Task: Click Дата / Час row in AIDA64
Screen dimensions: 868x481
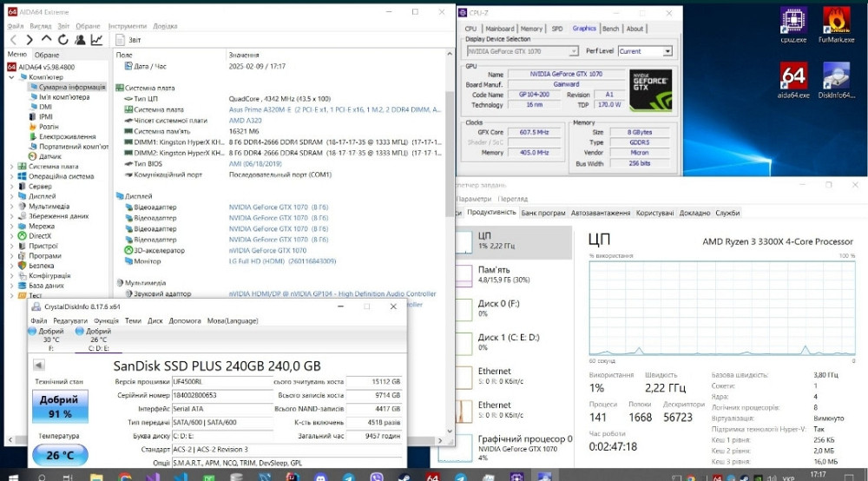Action: click(x=279, y=67)
